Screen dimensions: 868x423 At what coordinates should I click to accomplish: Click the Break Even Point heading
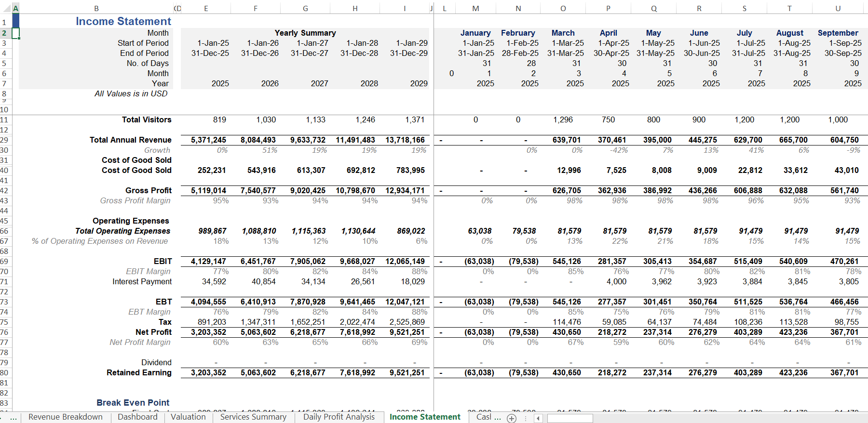[133, 402]
